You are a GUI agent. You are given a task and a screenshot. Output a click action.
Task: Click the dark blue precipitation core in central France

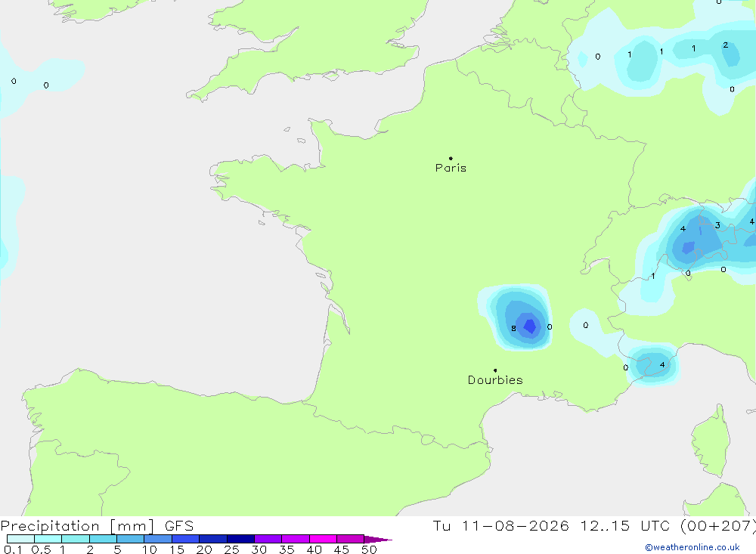(530, 326)
